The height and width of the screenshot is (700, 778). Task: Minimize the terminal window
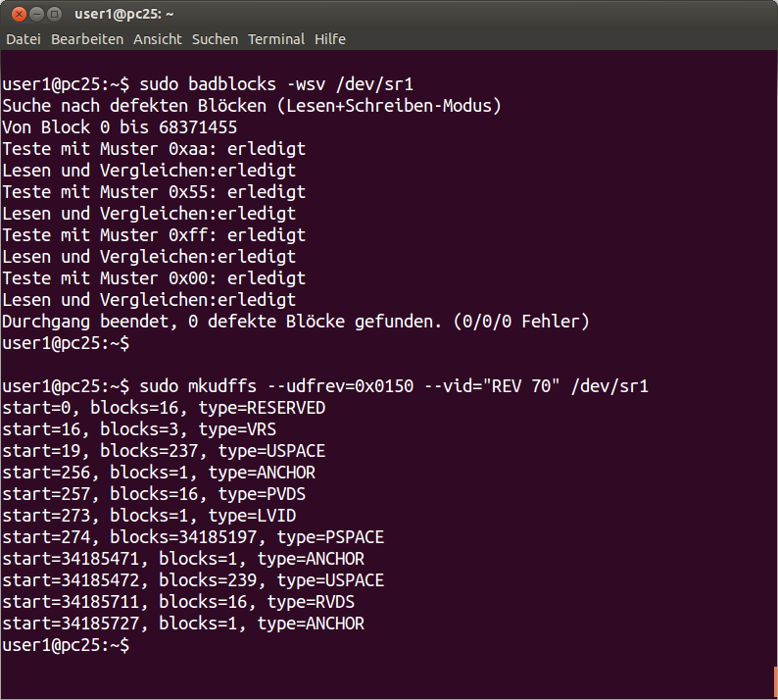point(36,15)
